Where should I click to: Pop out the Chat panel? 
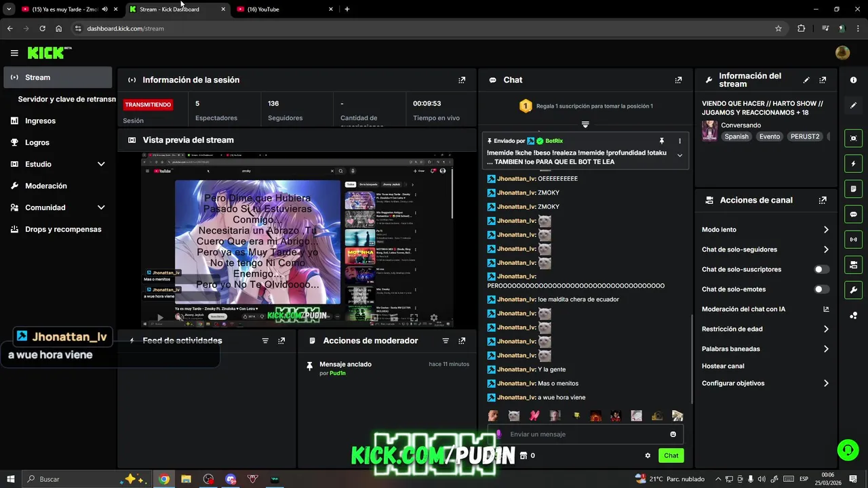coord(678,80)
